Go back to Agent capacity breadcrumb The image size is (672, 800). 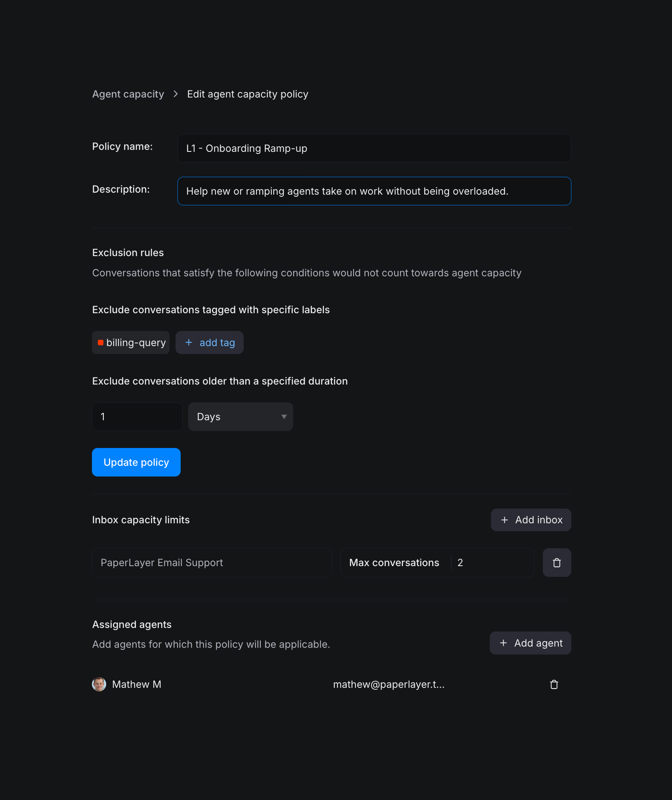128,94
